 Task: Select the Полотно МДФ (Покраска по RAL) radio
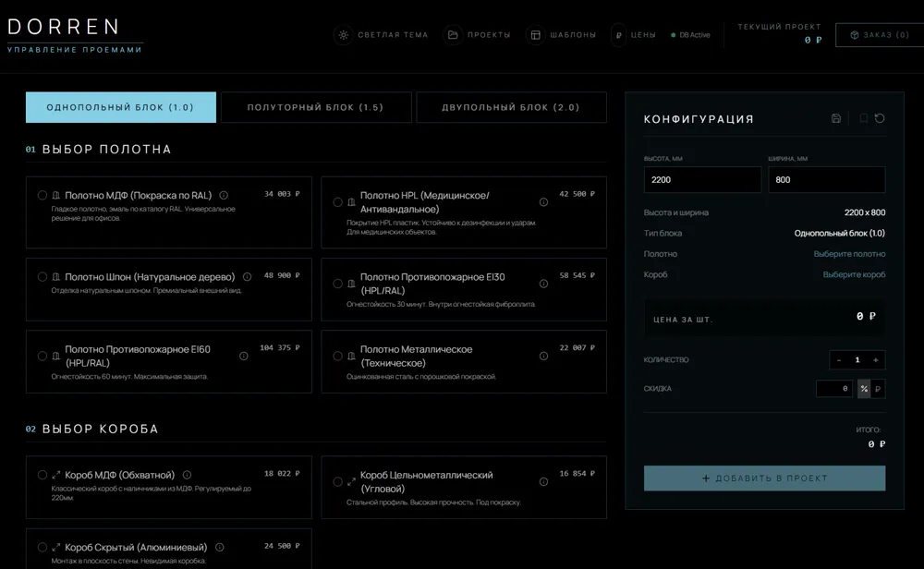[x=43, y=196]
